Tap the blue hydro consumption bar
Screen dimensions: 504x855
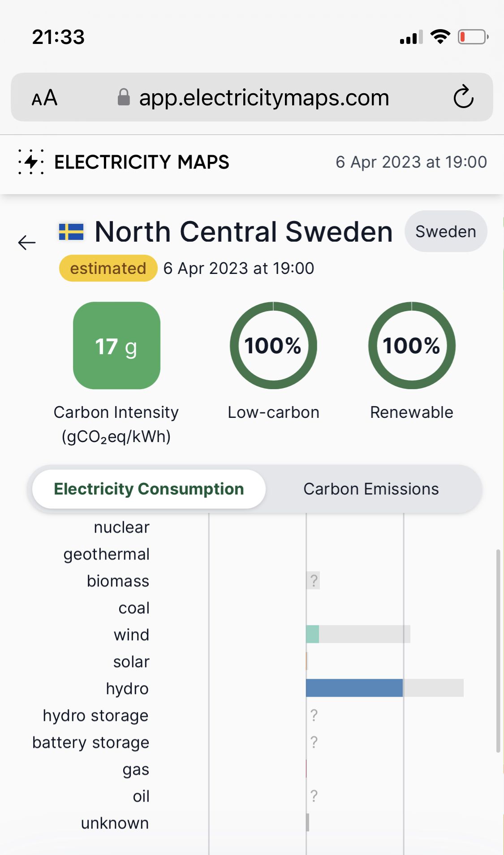click(354, 688)
